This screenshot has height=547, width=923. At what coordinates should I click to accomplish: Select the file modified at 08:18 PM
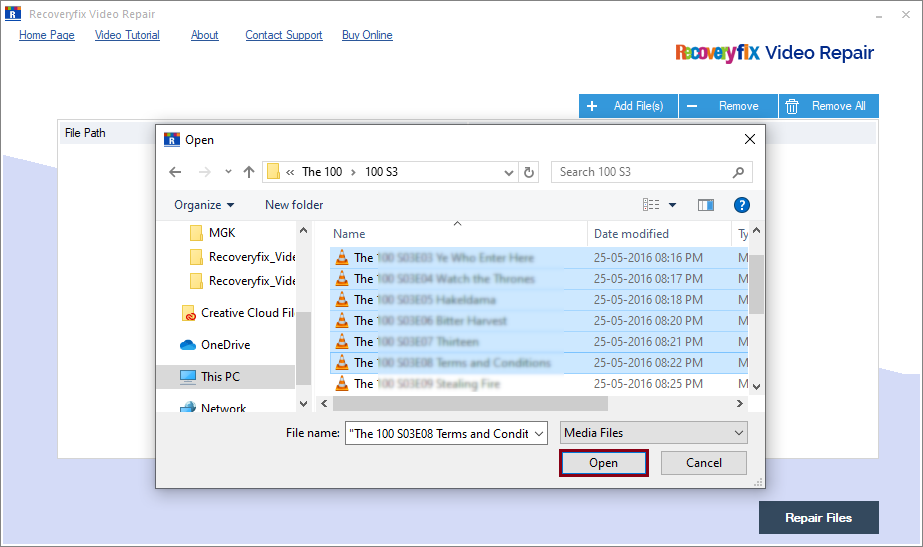(x=539, y=300)
